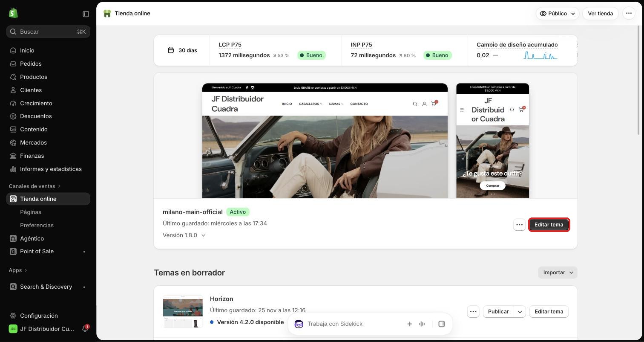Click the Ver tienda button
The height and width of the screenshot is (342, 644).
(600, 13)
